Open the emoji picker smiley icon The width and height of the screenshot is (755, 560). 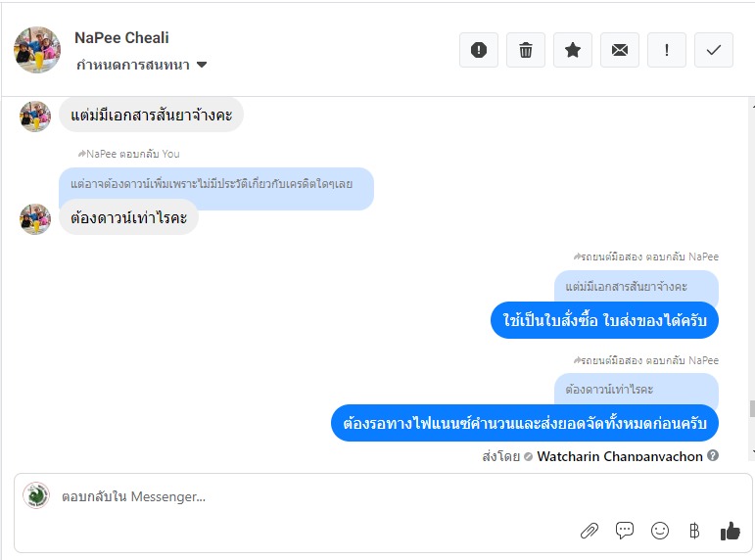click(x=660, y=531)
